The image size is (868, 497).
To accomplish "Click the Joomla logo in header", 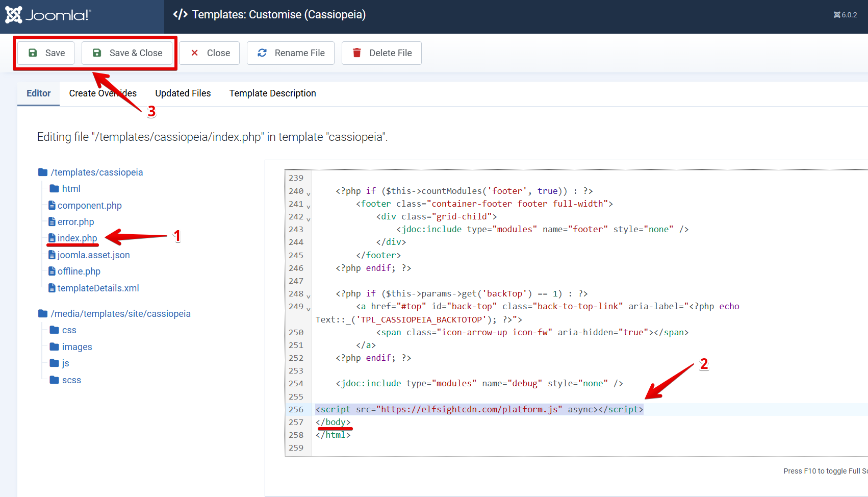I will [48, 15].
